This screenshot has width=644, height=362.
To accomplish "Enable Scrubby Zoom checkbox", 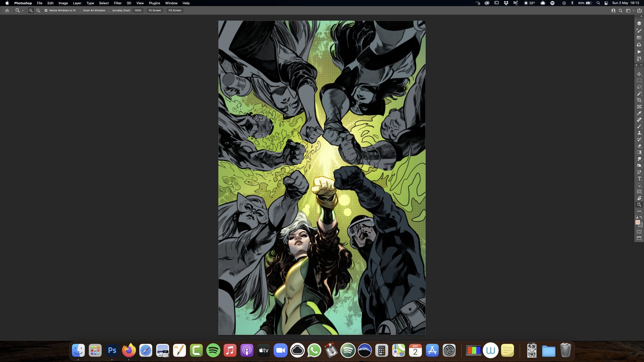I will click(x=109, y=11).
